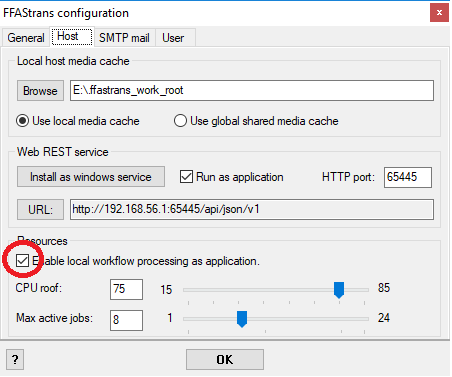Click the CPU roof value field
The image size is (452, 377).
click(126, 289)
